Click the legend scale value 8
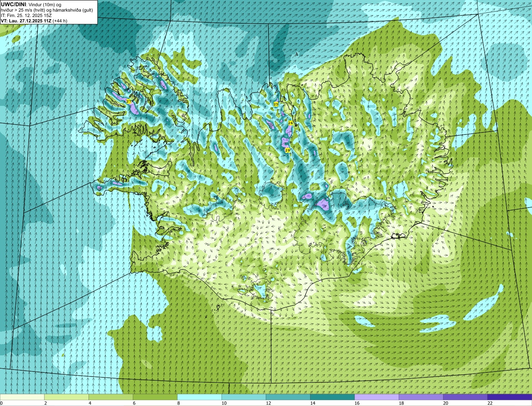The height and width of the screenshot is (406, 532). click(x=178, y=403)
